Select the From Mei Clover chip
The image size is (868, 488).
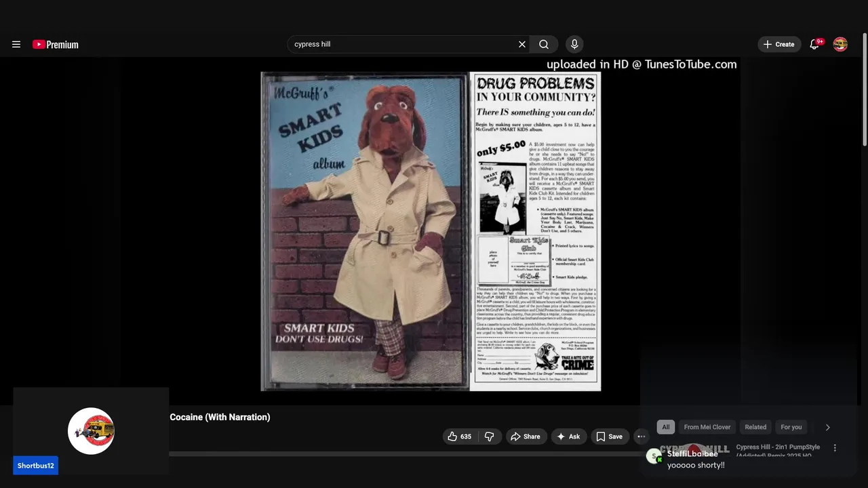pyautogui.click(x=707, y=427)
